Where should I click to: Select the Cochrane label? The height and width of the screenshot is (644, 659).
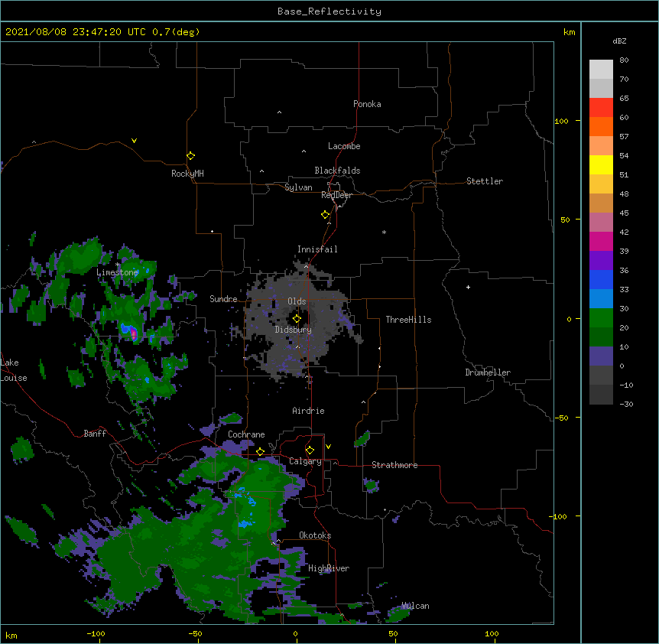click(x=246, y=434)
